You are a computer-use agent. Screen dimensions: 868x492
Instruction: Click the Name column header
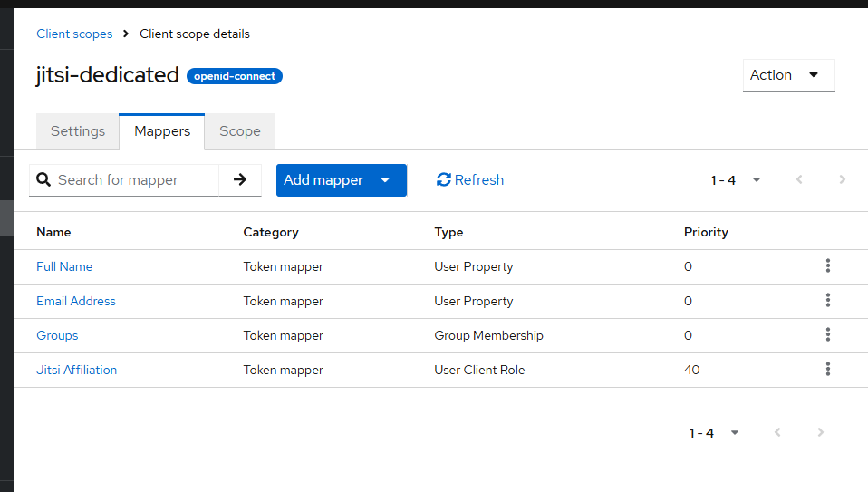[x=53, y=232]
